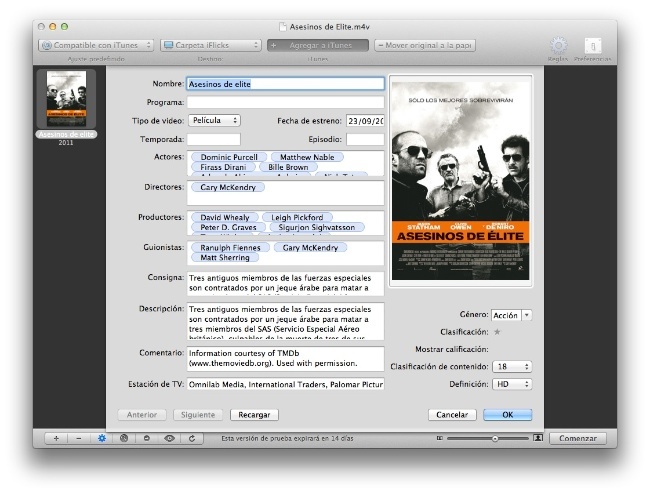Open Clasificación de contenido dropdown
Image resolution: width=650 pixels, height=494 pixels.
tap(512, 367)
